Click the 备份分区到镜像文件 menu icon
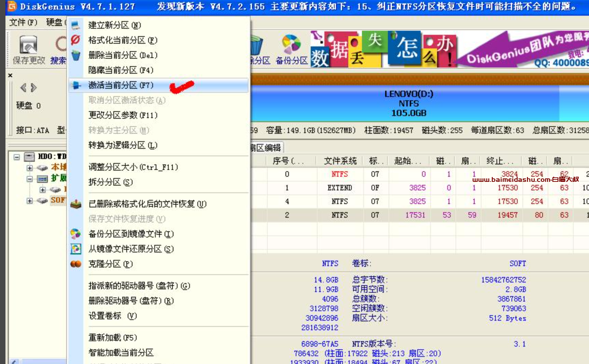589x364 pixels. (75, 234)
